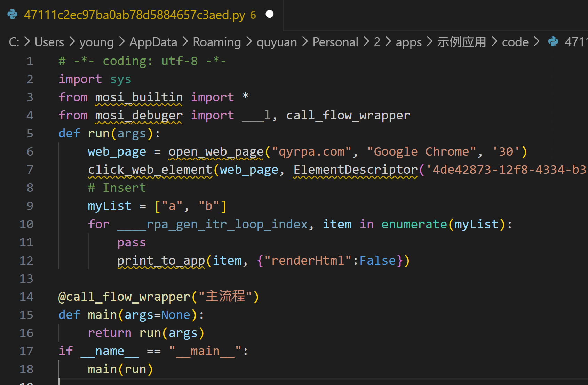The width and height of the screenshot is (588, 385).
Task: Click the Python icon in the breadcrumb path
Action: [553, 42]
